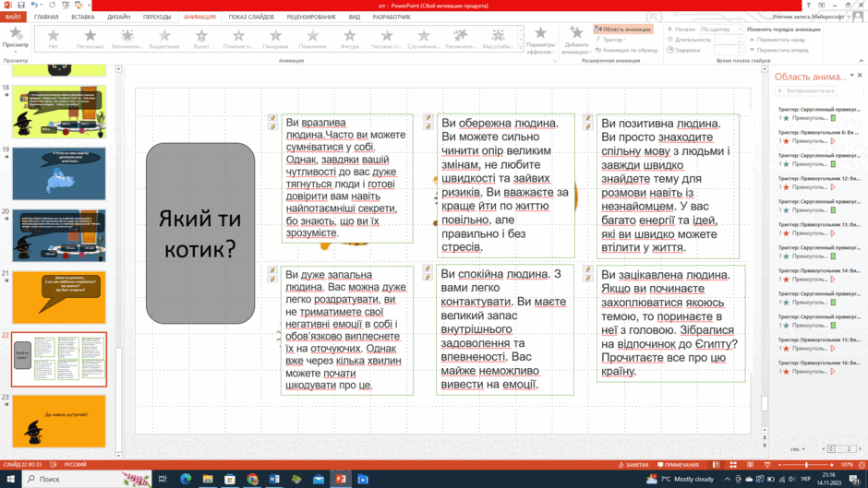Expand the Триггер dropdown
The image size is (868, 488).
pos(611,40)
